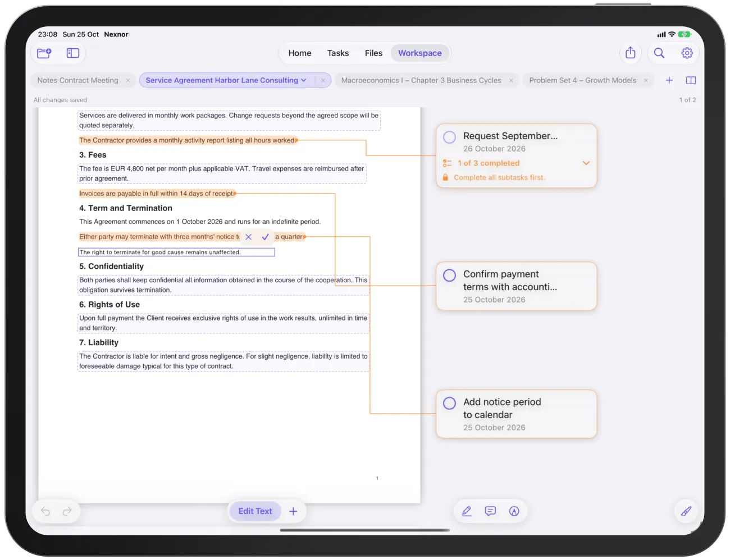Open the brush tool at bottom right
Viewport: 730px width, 560px height.
(686, 511)
